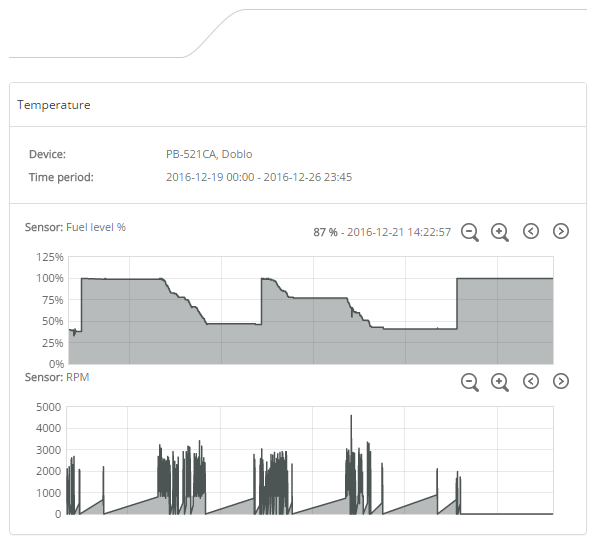Click the 100% fuel axis label
594x542 pixels.
click(x=50, y=278)
